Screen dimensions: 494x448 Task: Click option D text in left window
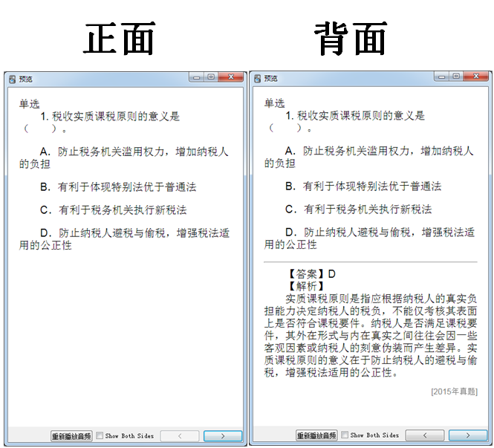pos(124,239)
